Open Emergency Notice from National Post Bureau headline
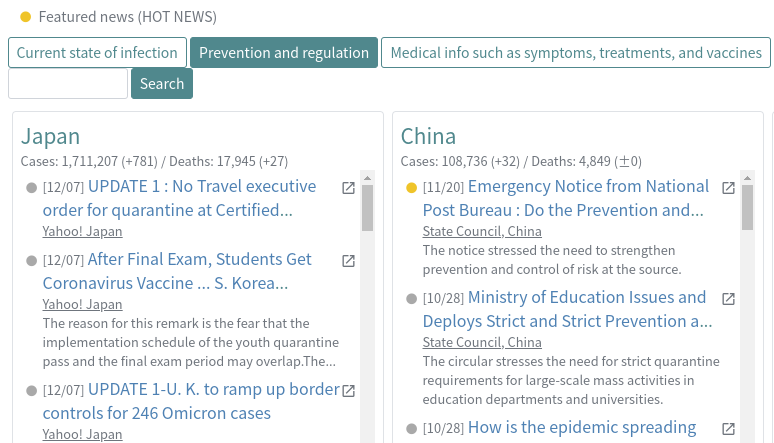Viewport: 774px width, 443px height. coord(566,198)
